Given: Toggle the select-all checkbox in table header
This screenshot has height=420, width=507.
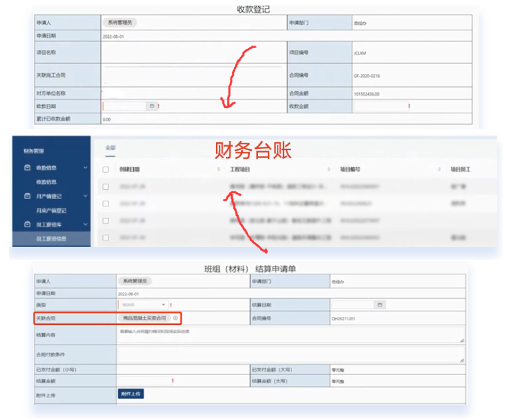Looking at the screenshot, I should (105, 169).
